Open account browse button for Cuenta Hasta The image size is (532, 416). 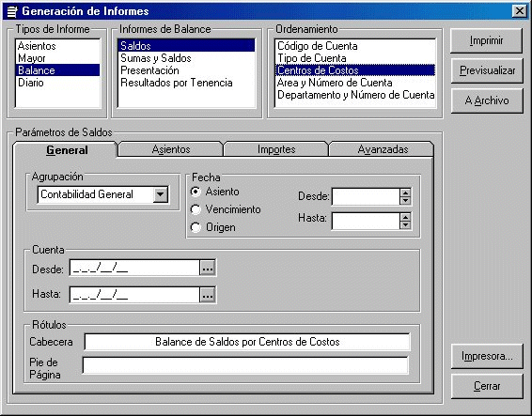(208, 295)
